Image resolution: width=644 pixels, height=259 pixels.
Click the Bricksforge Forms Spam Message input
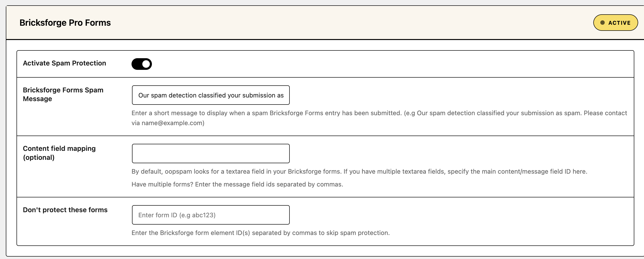pos(211,95)
